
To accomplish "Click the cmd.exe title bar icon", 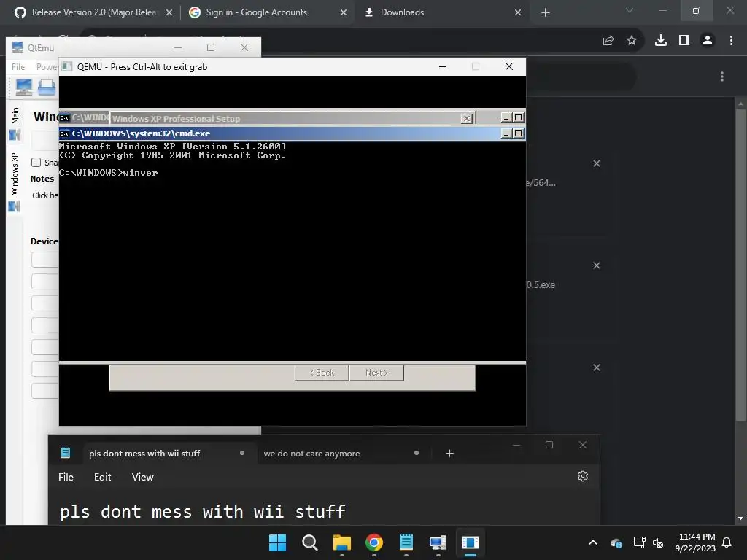I will point(64,133).
